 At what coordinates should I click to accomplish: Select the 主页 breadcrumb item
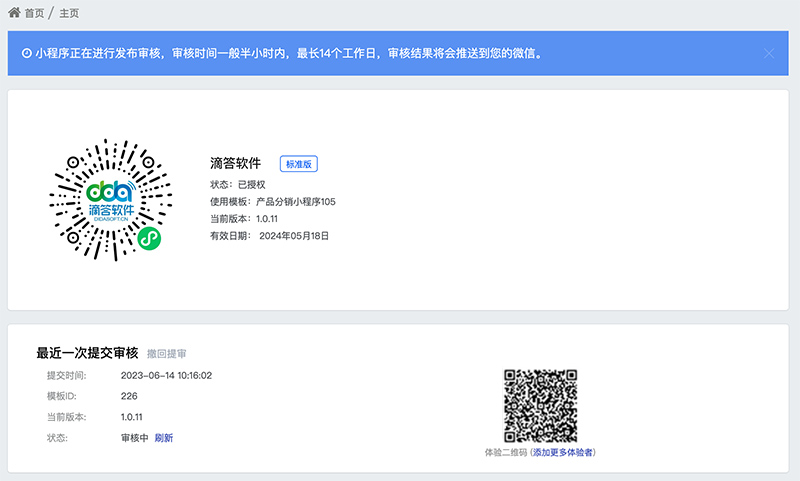pyautogui.click(x=69, y=13)
